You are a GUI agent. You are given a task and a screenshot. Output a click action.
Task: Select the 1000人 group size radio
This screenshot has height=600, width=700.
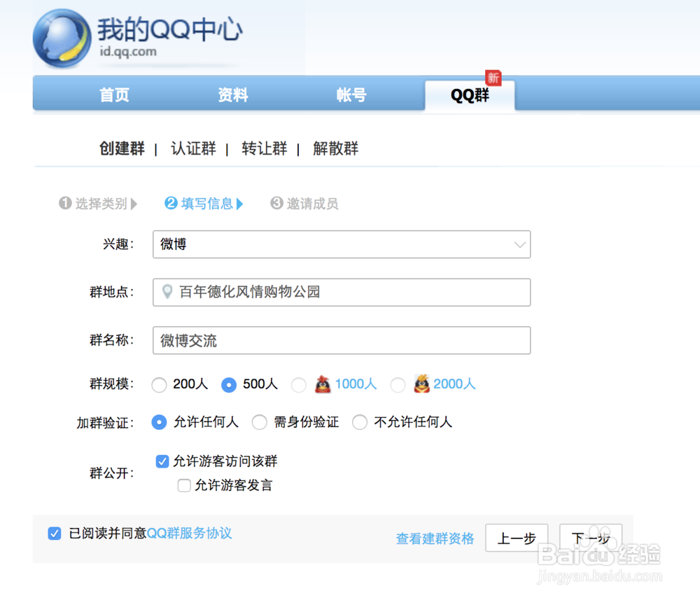click(299, 384)
